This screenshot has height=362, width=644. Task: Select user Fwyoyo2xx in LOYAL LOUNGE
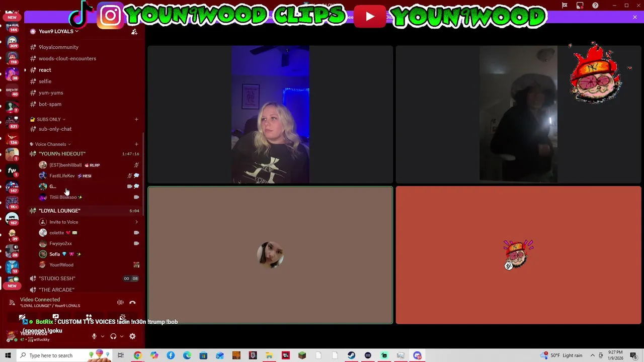click(x=60, y=243)
